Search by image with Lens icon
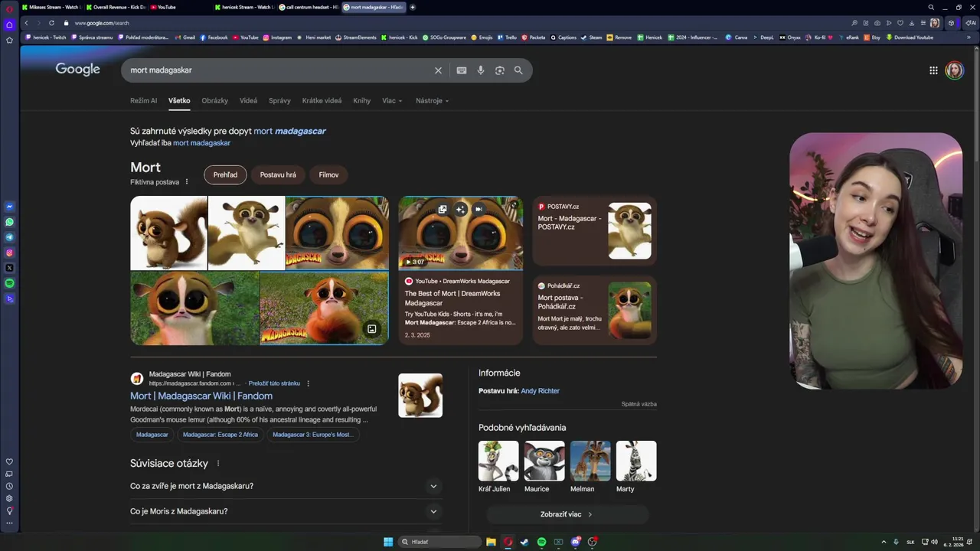The image size is (980, 551). pyautogui.click(x=499, y=70)
